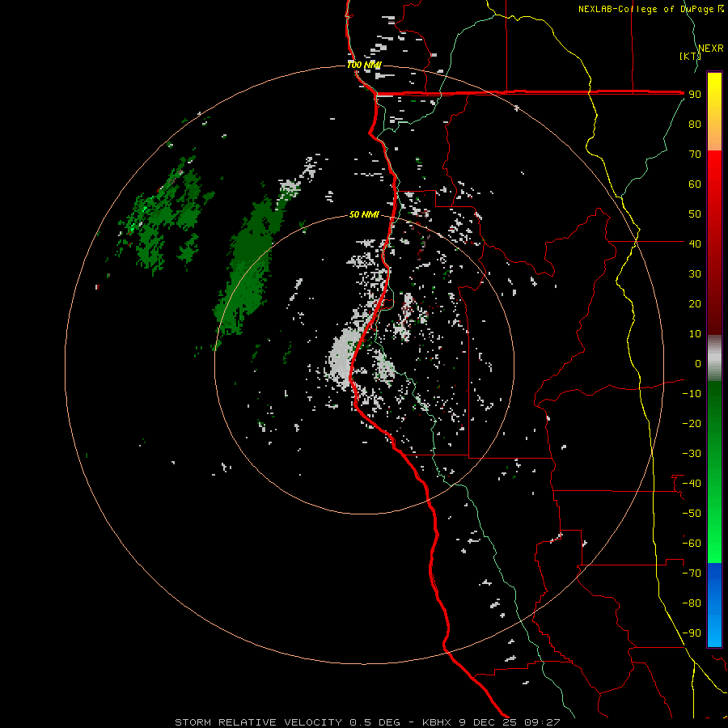Select the -90 value on velocity scale
This screenshot has height=728, width=728.
(x=692, y=633)
